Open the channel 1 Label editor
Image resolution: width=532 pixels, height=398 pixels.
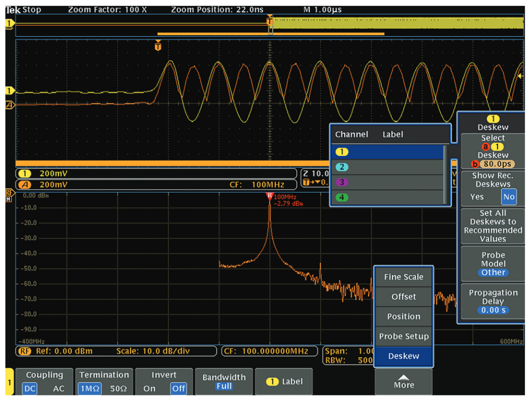point(284,381)
